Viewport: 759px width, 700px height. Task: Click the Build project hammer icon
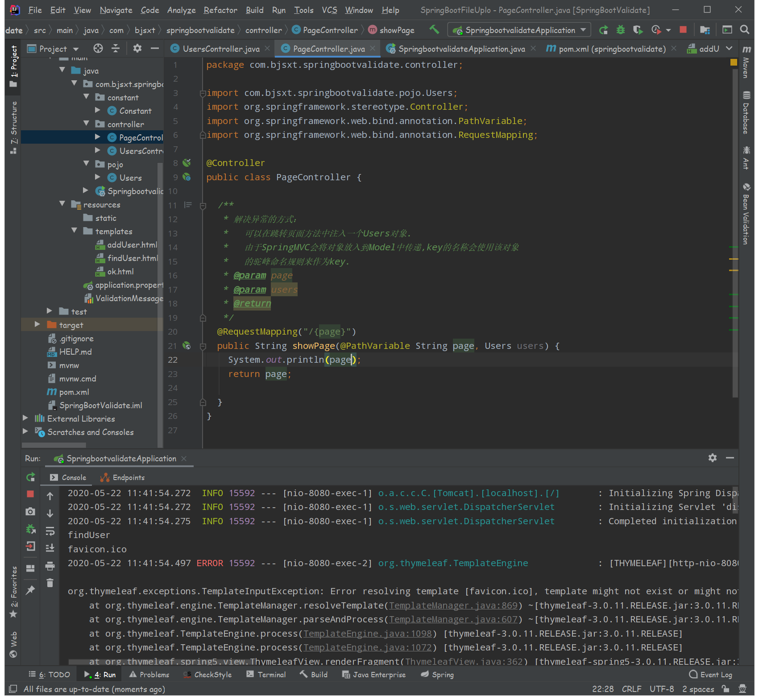pos(434,30)
